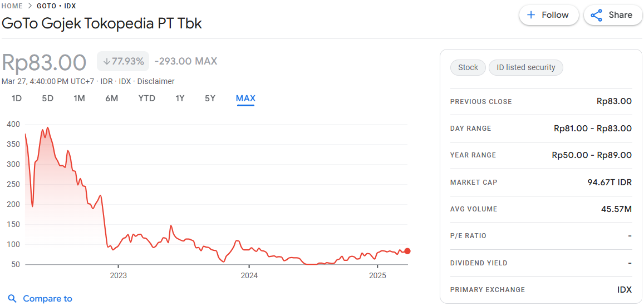Click the plus icon on Follow

pyautogui.click(x=531, y=15)
